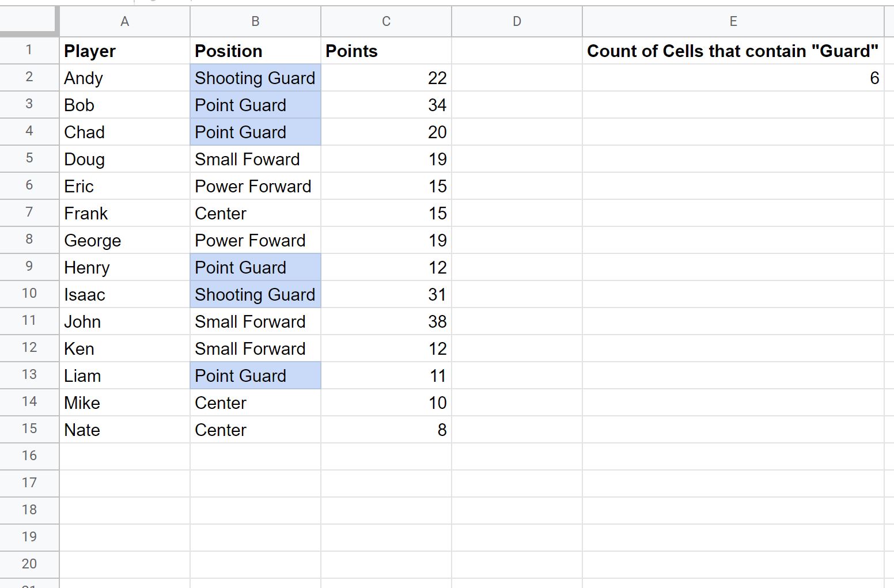Select column header A

point(124,21)
